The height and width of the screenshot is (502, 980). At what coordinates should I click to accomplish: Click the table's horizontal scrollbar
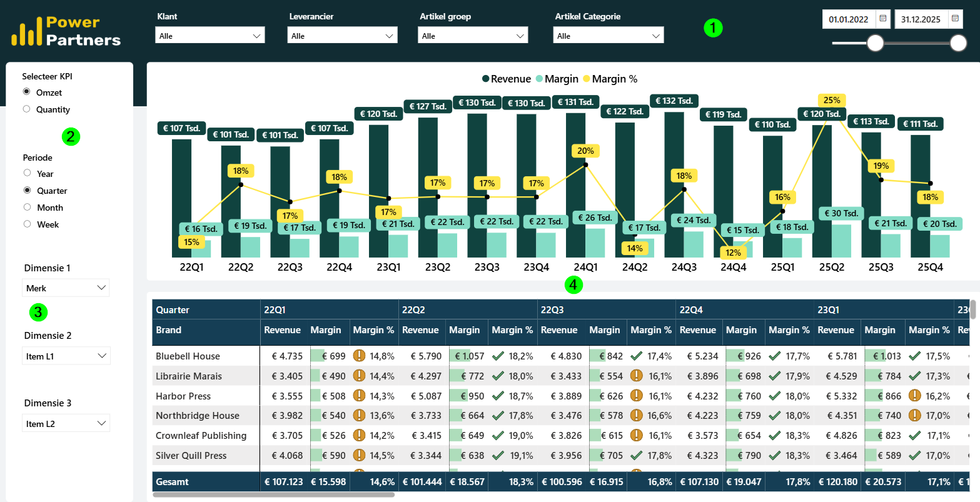pyautogui.click(x=273, y=494)
